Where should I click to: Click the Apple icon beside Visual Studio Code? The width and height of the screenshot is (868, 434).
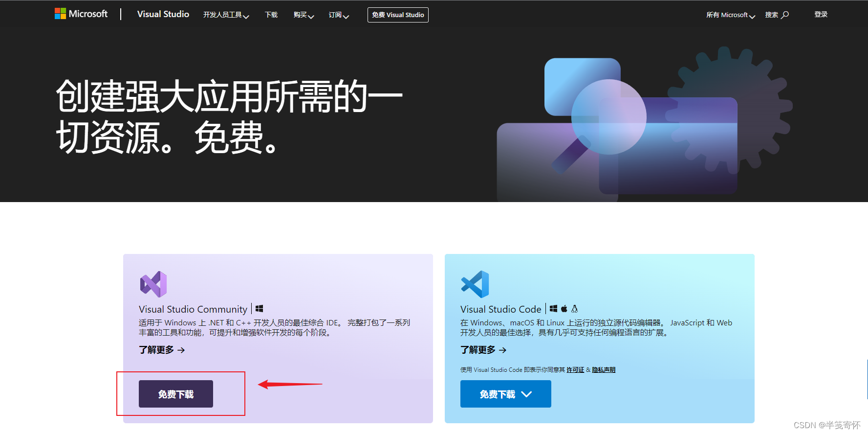(564, 309)
